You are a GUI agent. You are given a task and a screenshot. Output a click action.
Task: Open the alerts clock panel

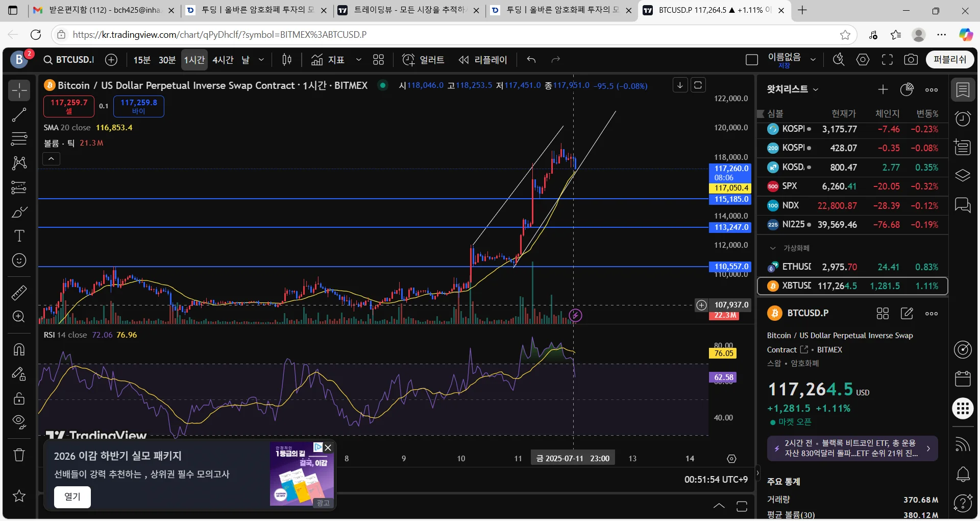(x=963, y=119)
